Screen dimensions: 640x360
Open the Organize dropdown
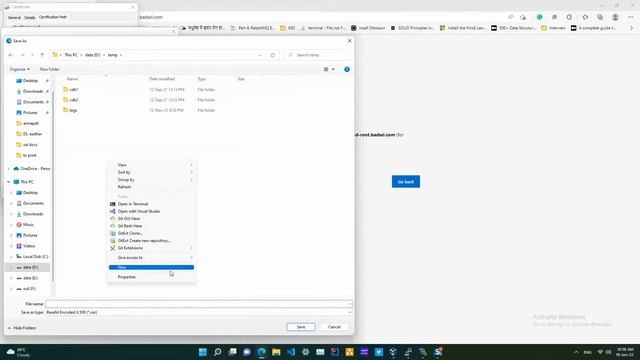[19, 69]
